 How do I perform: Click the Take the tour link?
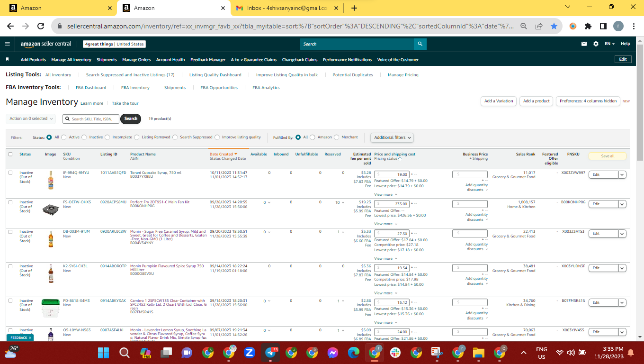[x=125, y=103]
